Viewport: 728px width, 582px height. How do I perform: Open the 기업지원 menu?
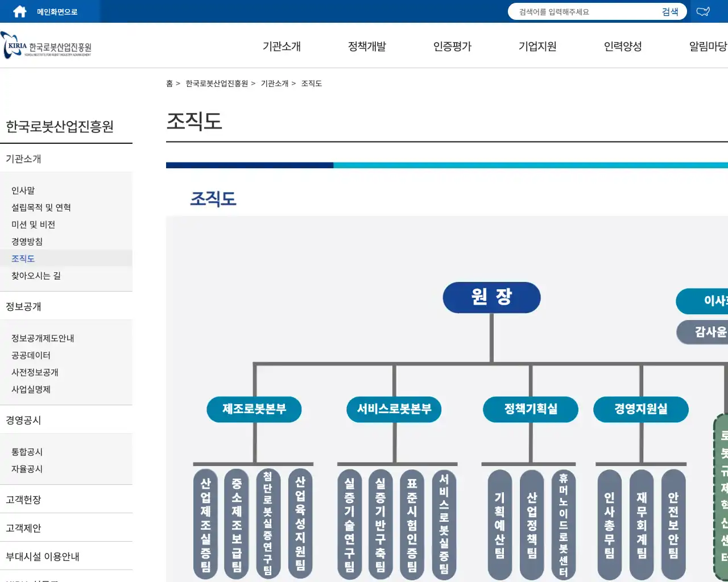pos(537,46)
